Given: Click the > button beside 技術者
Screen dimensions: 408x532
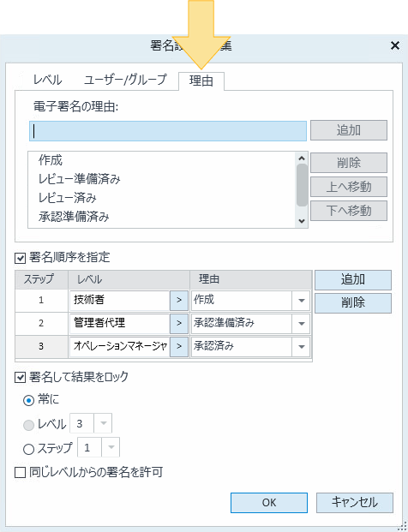Looking at the screenshot, I should pyautogui.click(x=179, y=301).
